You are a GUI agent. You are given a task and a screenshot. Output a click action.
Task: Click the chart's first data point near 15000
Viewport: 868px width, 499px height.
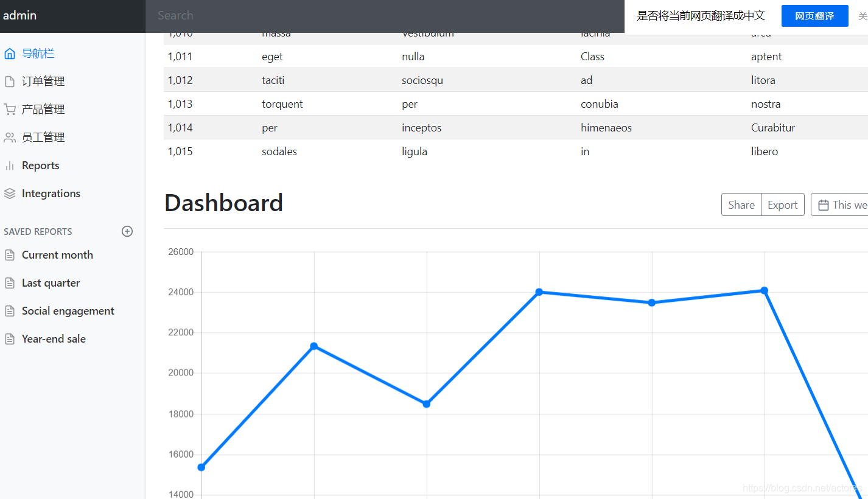coord(201,467)
